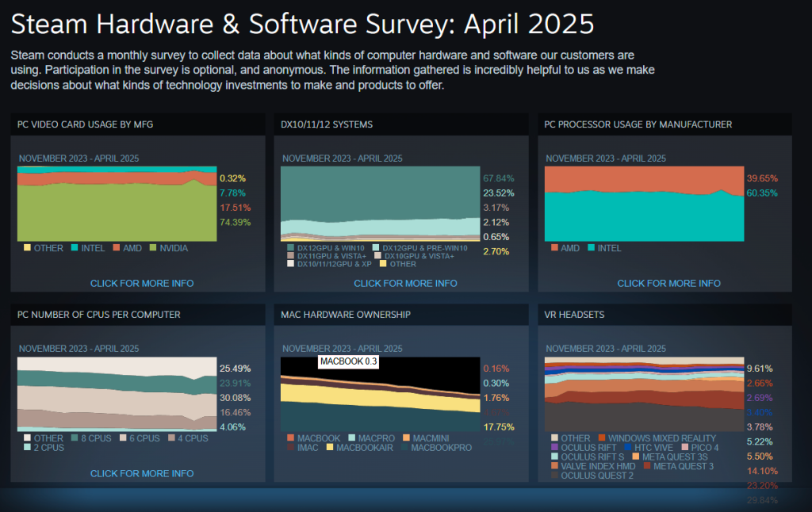The height and width of the screenshot is (512, 812).
Task: Open more info for Number of CPUs panel
Action: (142, 473)
